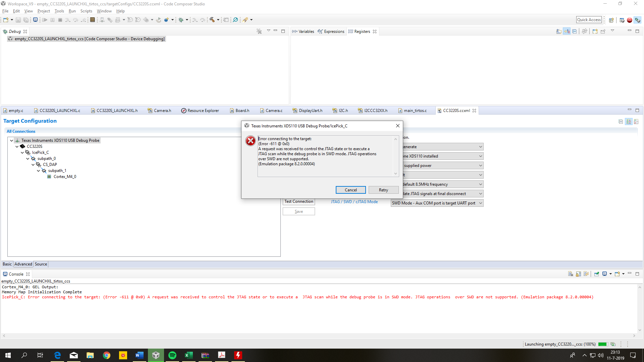Click the Open Perspective icon
644x362 pixels.
coord(611,20)
